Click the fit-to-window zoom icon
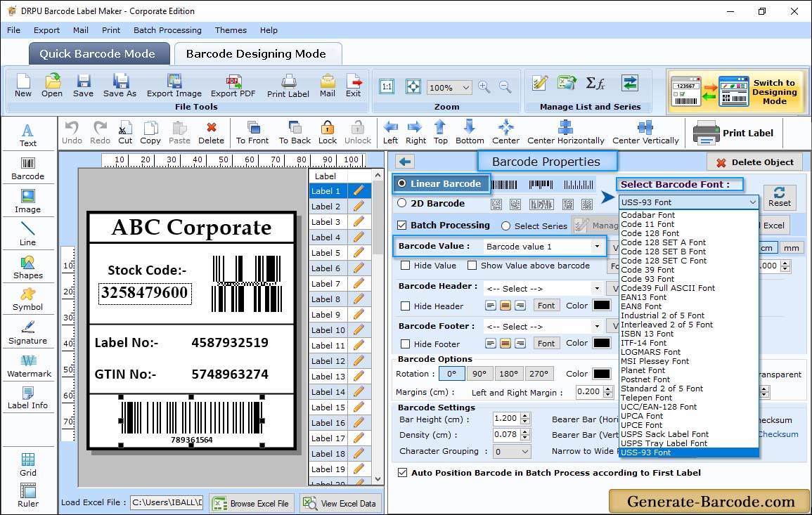The height and width of the screenshot is (515, 812). 413,87
